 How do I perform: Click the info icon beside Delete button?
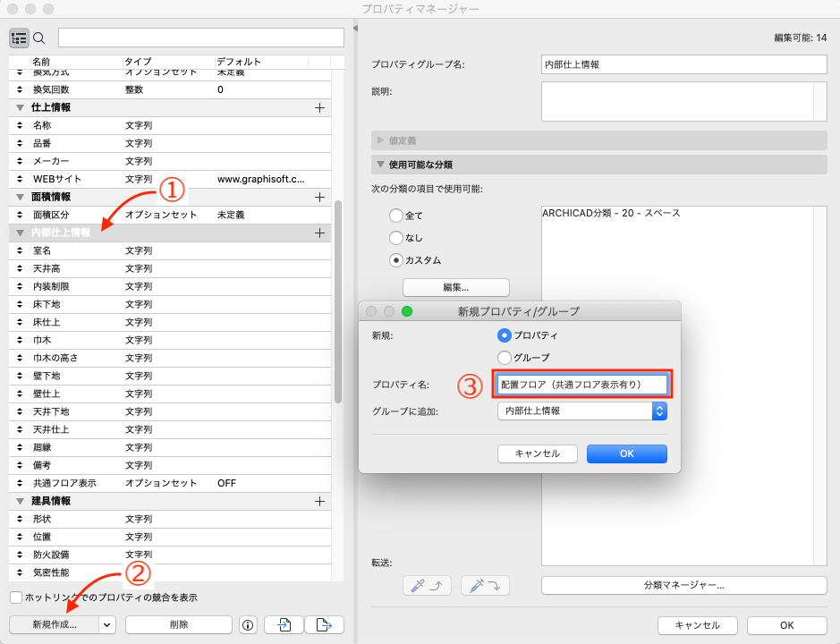click(248, 624)
